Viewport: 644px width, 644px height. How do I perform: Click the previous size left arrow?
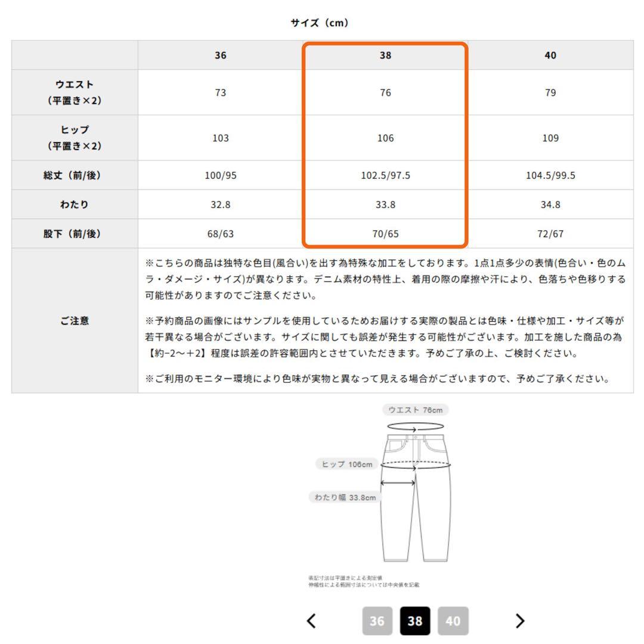pyautogui.click(x=311, y=621)
